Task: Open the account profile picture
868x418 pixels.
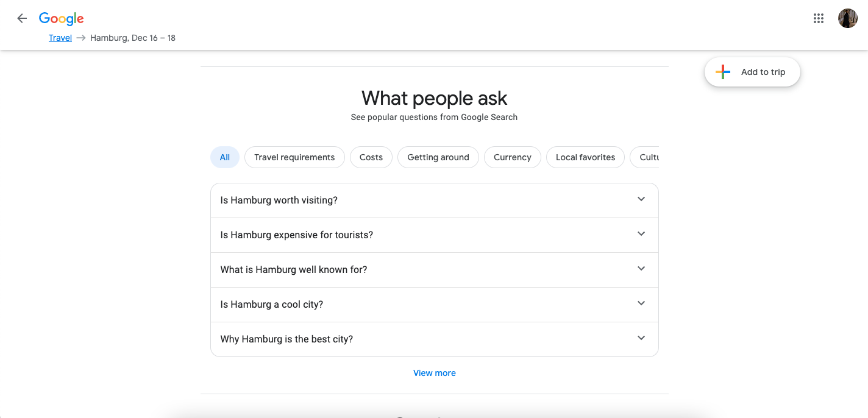Action: pos(847,18)
